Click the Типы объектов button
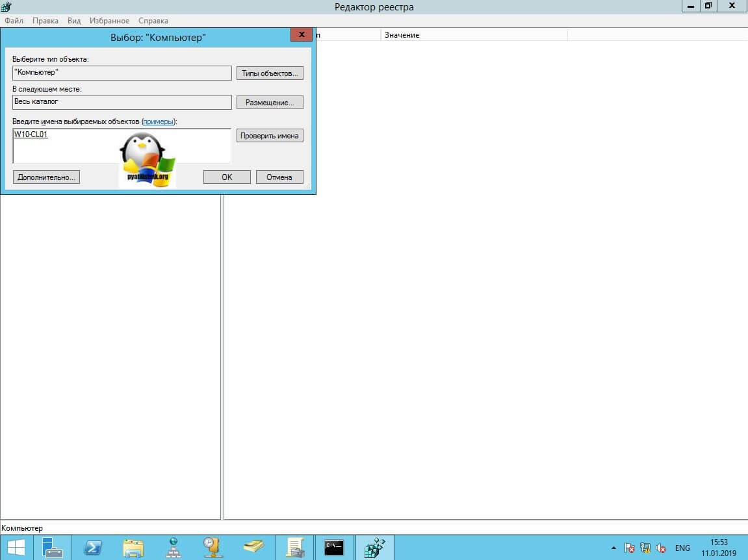 [270, 73]
